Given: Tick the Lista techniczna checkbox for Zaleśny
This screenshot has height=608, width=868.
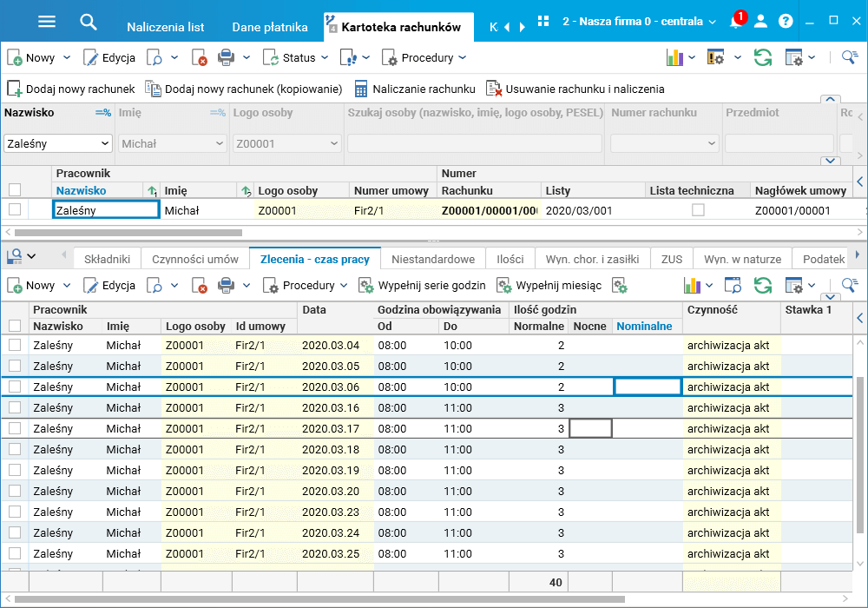Looking at the screenshot, I should click(698, 210).
